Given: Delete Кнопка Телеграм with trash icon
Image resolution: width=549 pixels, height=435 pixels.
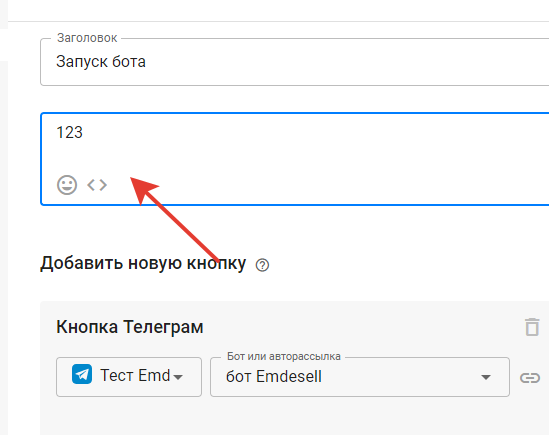Looking at the screenshot, I should (x=532, y=327).
